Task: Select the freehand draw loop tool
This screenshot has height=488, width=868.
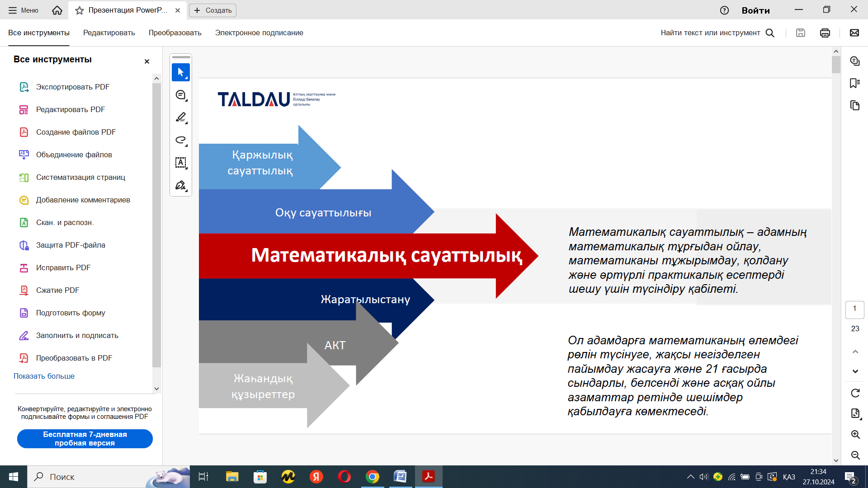Action: 180,140
